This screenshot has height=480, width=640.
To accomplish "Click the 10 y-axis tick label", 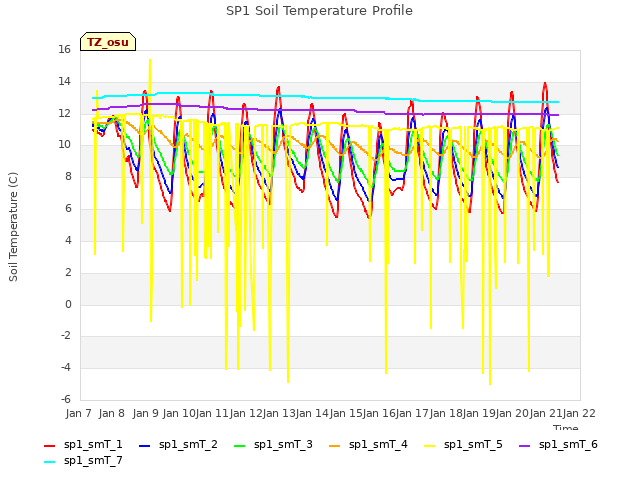I will click(x=64, y=144).
